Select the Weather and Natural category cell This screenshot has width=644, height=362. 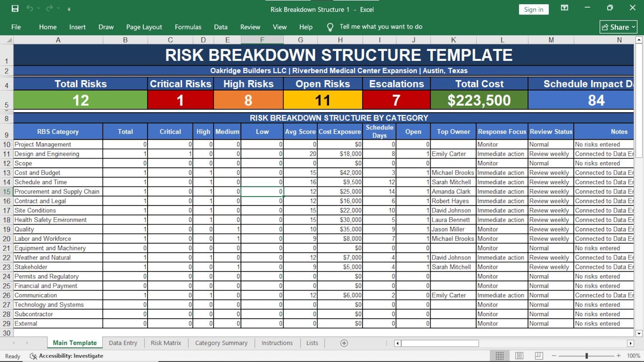(x=58, y=257)
